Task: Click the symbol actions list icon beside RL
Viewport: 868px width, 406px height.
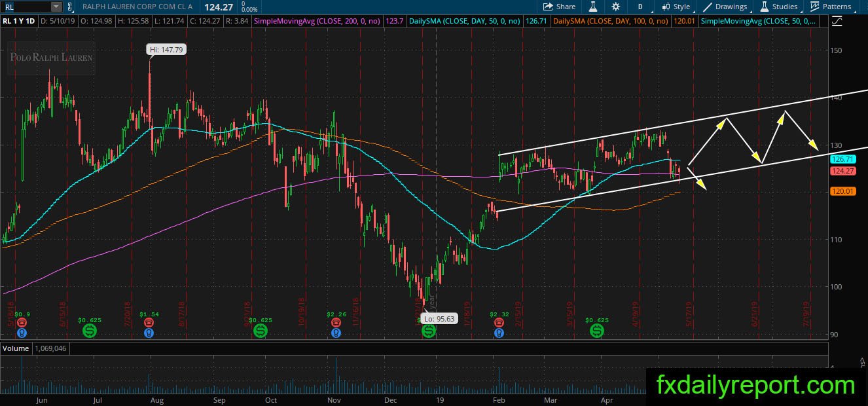Action: point(70,7)
